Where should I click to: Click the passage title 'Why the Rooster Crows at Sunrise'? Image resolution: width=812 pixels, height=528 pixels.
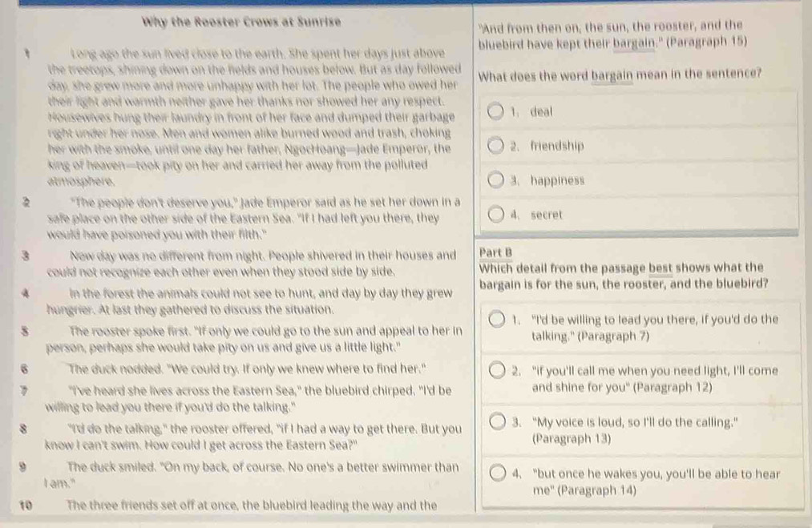(241, 22)
